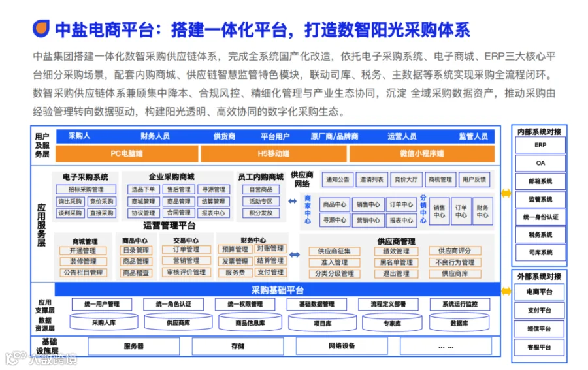
Task: Click 监管人员 in the blue user bar
Action: pyautogui.click(x=474, y=136)
